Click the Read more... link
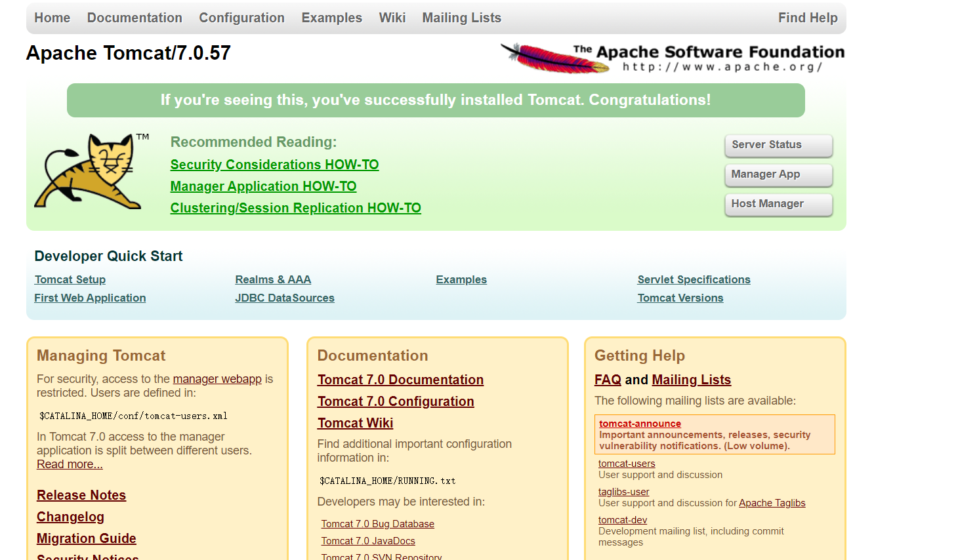Image resolution: width=979 pixels, height=560 pixels. 70,464
